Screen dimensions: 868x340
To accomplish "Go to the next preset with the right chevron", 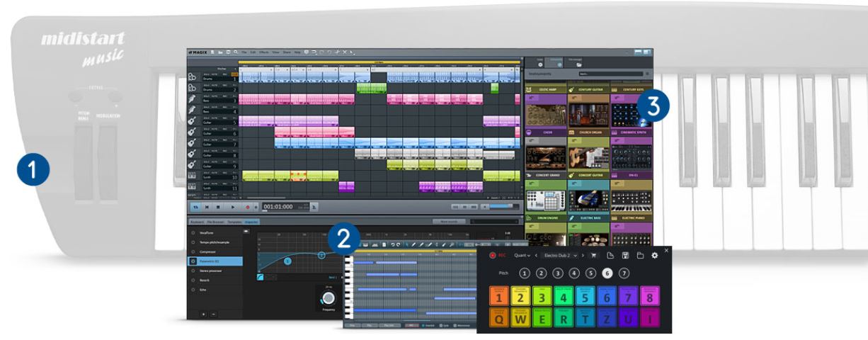I will tap(583, 255).
